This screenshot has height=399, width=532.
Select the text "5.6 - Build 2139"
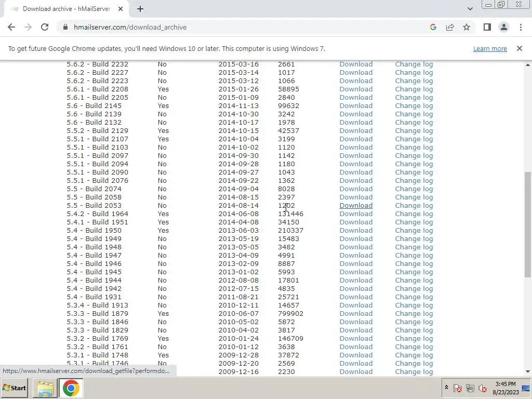94,114
